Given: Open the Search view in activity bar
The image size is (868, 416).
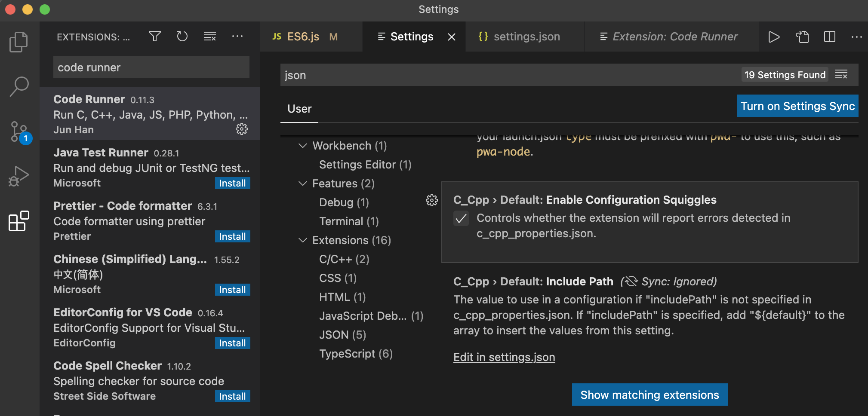Looking at the screenshot, I should pos(19,87).
